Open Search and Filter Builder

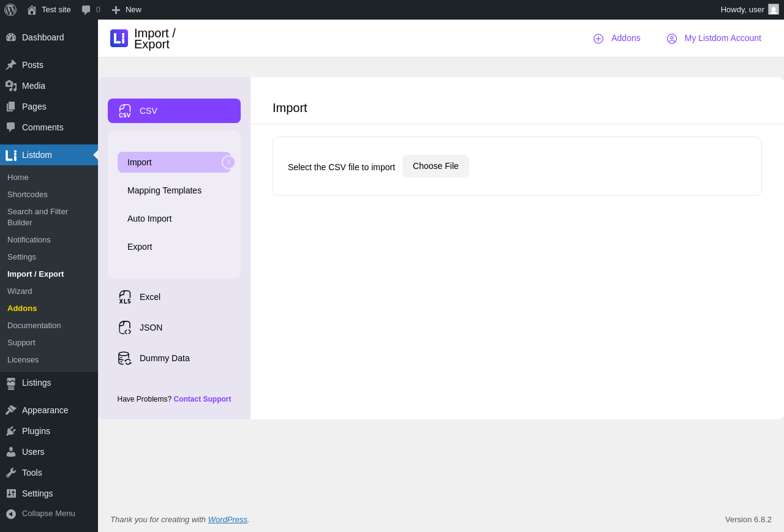49,217
